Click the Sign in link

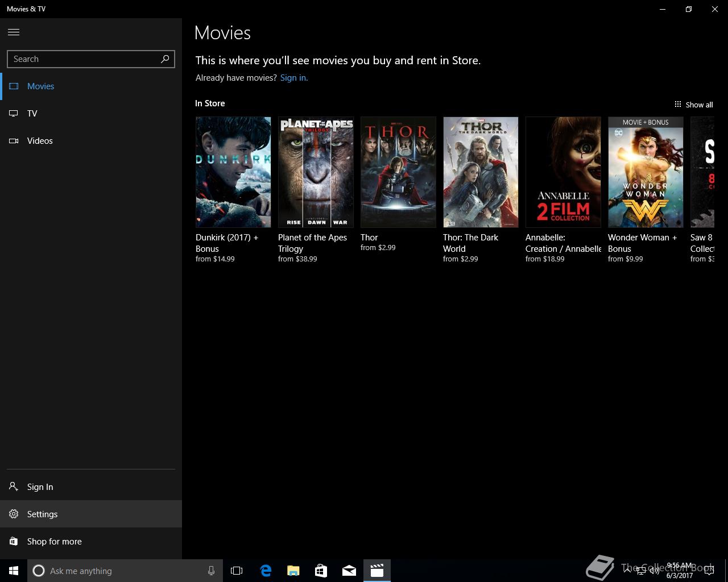click(294, 78)
